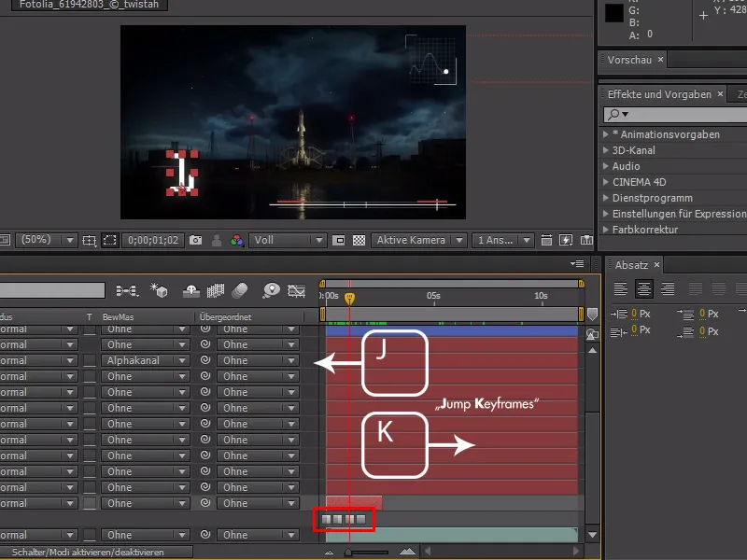This screenshot has width=747, height=560.
Task: Enable motion blur for layers icon
Action: [x=240, y=290]
